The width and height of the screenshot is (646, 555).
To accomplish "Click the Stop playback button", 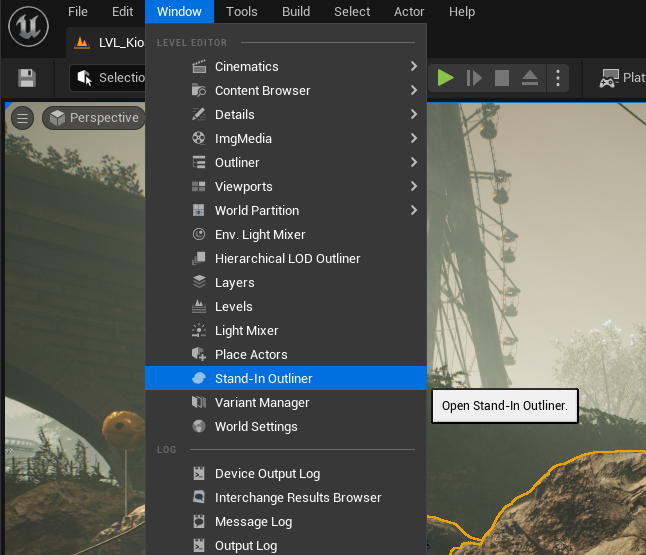I will coord(502,78).
